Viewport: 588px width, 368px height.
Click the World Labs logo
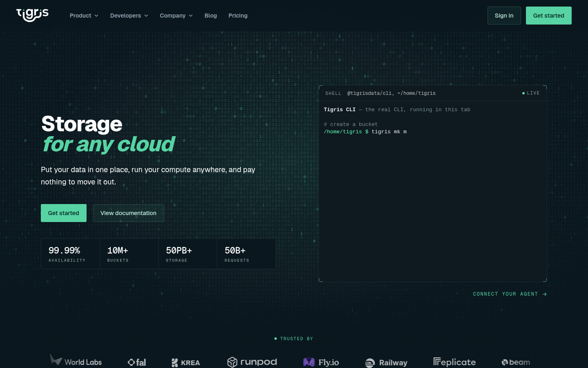point(76,361)
